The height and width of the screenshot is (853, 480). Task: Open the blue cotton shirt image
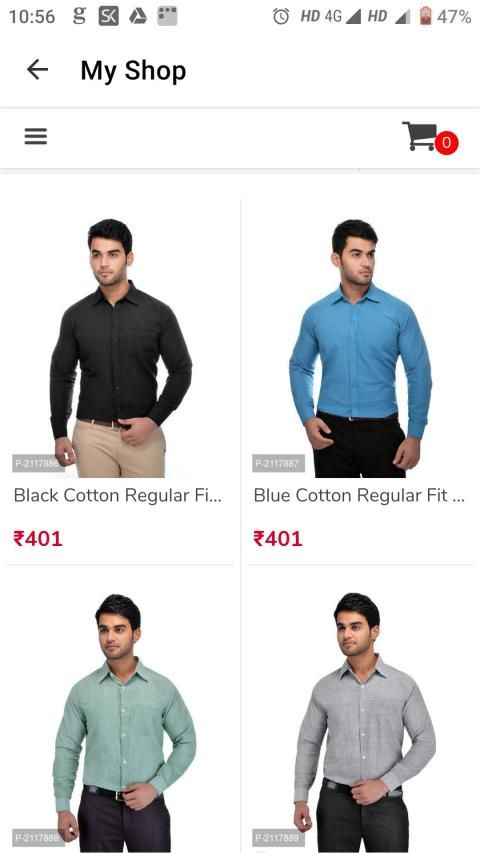360,348
